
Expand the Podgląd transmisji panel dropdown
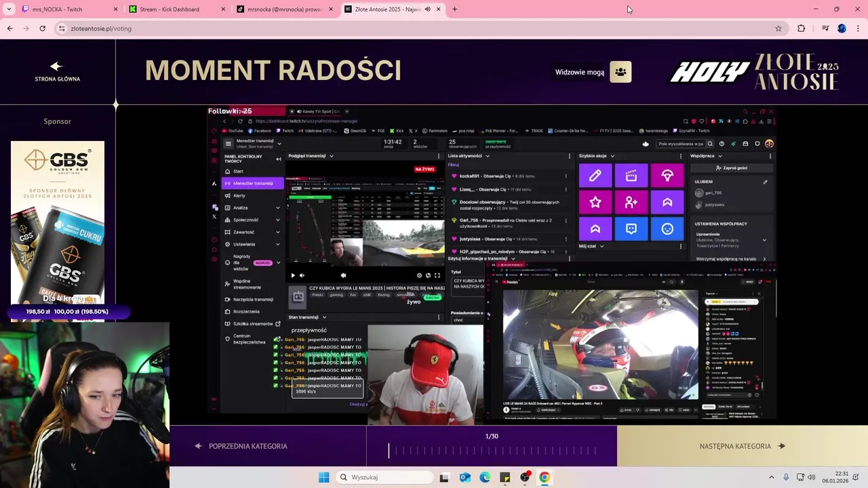click(x=332, y=156)
